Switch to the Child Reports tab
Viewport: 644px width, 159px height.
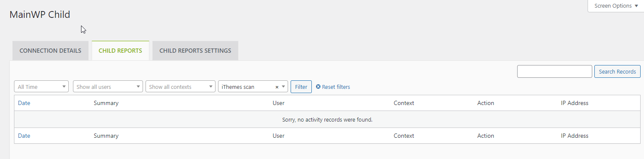point(120,51)
